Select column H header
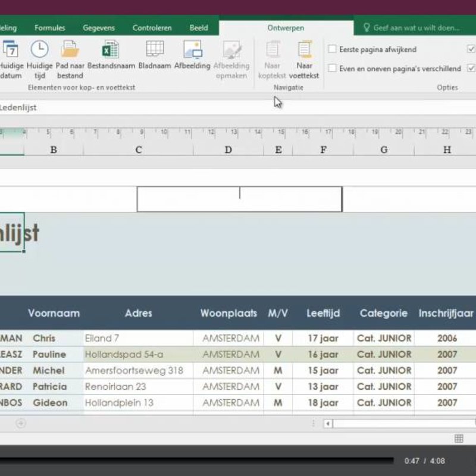Viewport: 476px width, 476px height. coord(447,150)
